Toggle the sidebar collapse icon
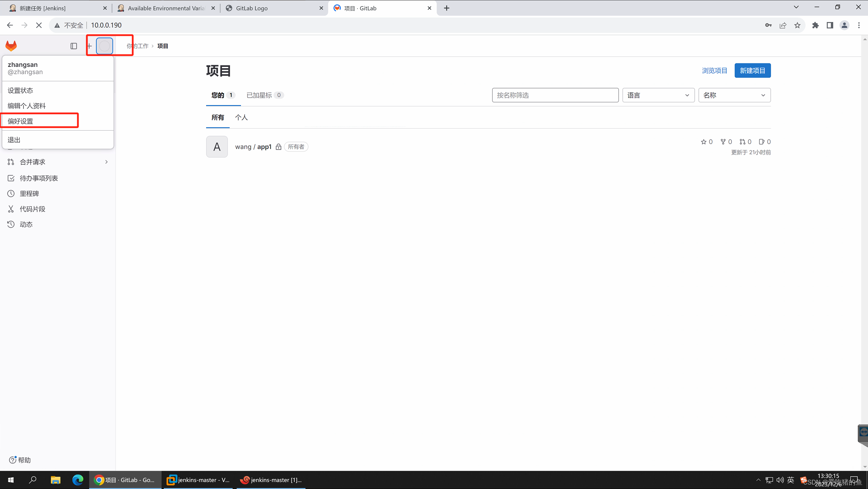 coord(74,46)
